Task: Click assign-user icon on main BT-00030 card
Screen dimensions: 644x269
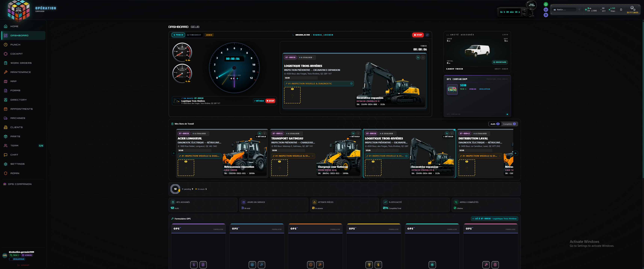Action: pos(418,57)
